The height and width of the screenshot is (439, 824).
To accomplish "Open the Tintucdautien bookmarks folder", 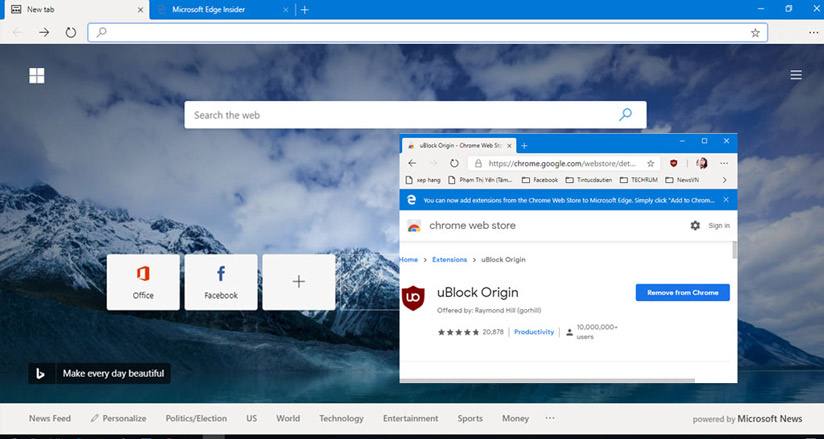I will (589, 180).
